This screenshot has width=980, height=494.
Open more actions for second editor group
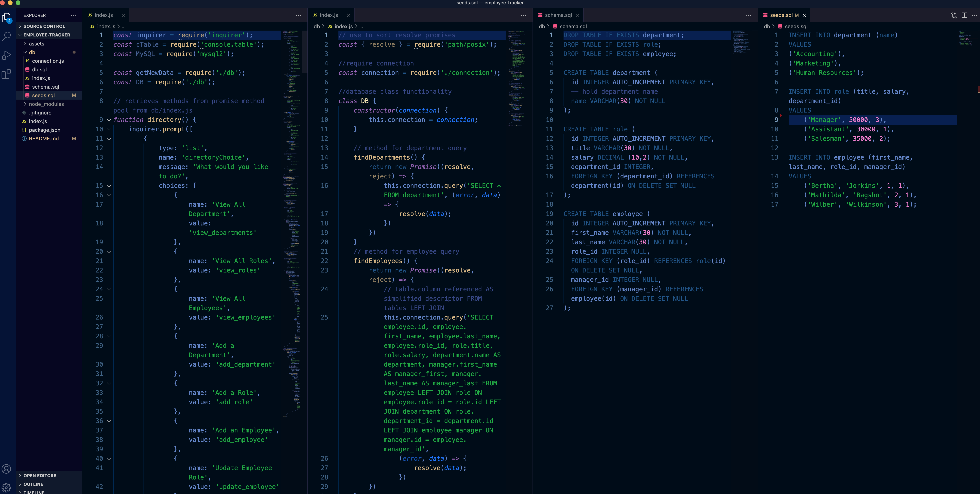(x=524, y=15)
